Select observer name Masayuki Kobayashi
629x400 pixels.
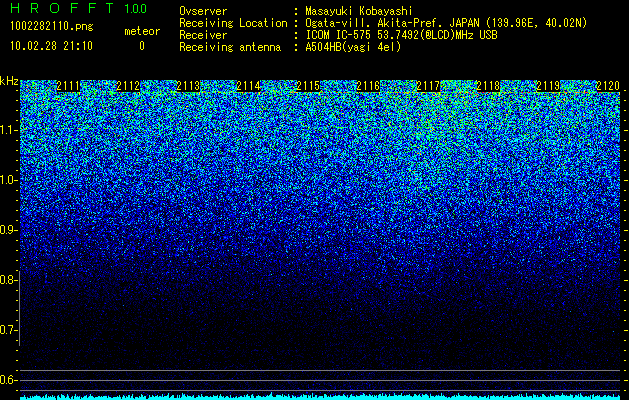click(x=359, y=11)
